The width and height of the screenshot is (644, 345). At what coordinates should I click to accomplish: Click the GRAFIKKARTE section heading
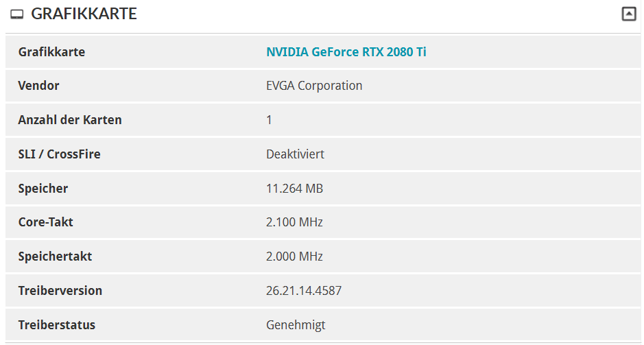click(84, 14)
